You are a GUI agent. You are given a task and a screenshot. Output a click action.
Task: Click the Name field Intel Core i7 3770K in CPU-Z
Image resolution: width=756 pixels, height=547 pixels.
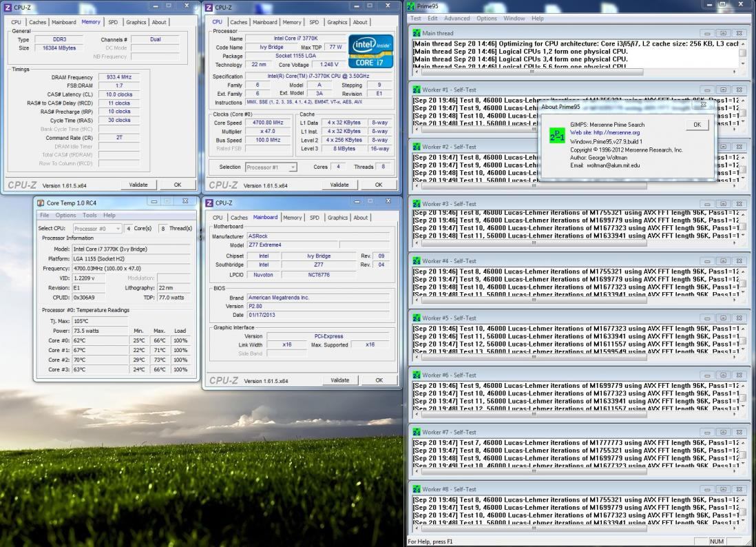coord(295,39)
